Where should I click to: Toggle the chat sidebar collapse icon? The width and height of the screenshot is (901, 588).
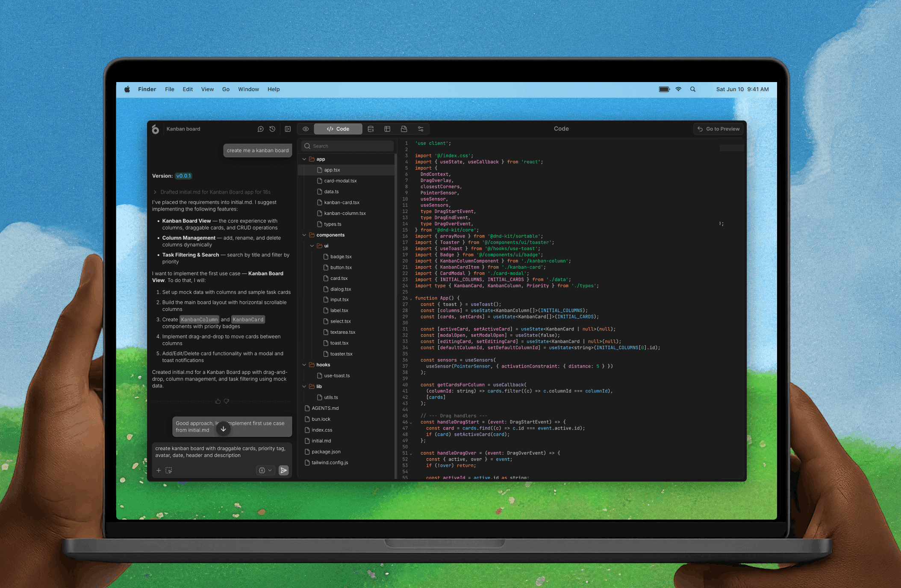coord(288,129)
